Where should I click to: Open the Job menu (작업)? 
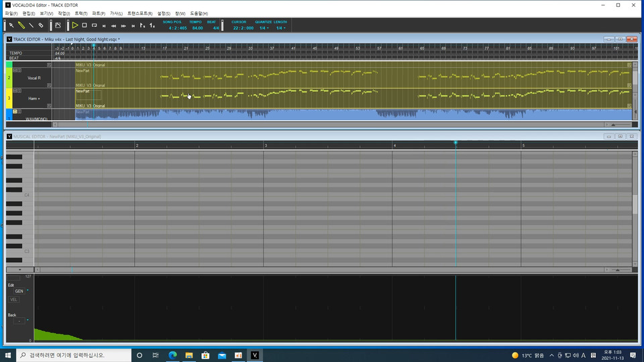coord(64,13)
